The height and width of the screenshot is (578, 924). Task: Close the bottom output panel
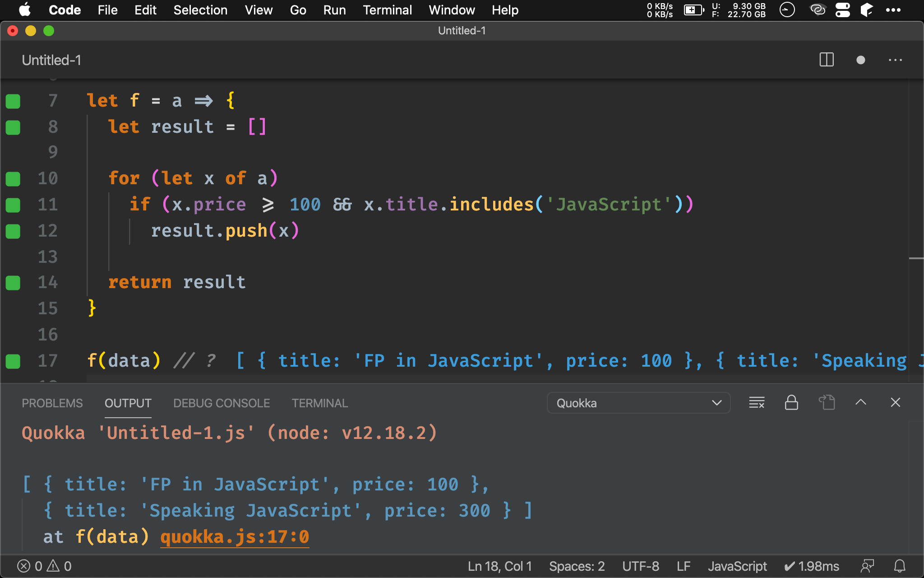895,402
